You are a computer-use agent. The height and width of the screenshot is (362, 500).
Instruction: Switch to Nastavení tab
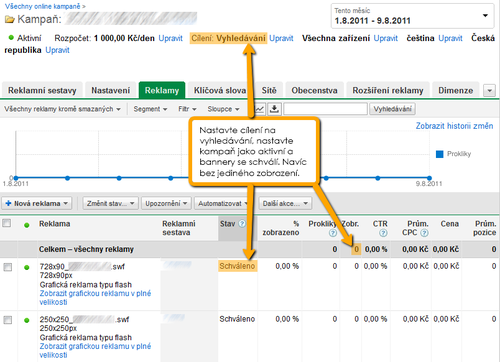click(x=111, y=90)
